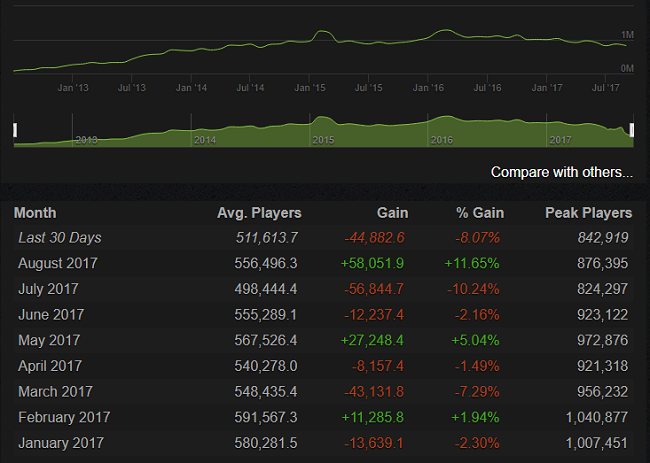Viewport: 650px width, 463px height.
Task: Click the 2013 marker in the overview chart
Action: [86, 140]
